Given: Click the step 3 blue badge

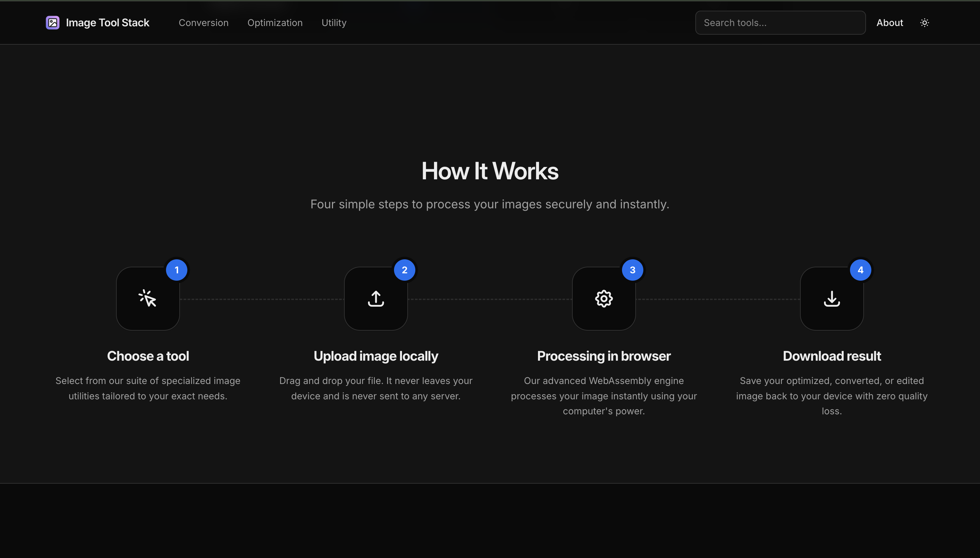Looking at the screenshot, I should pyautogui.click(x=633, y=270).
